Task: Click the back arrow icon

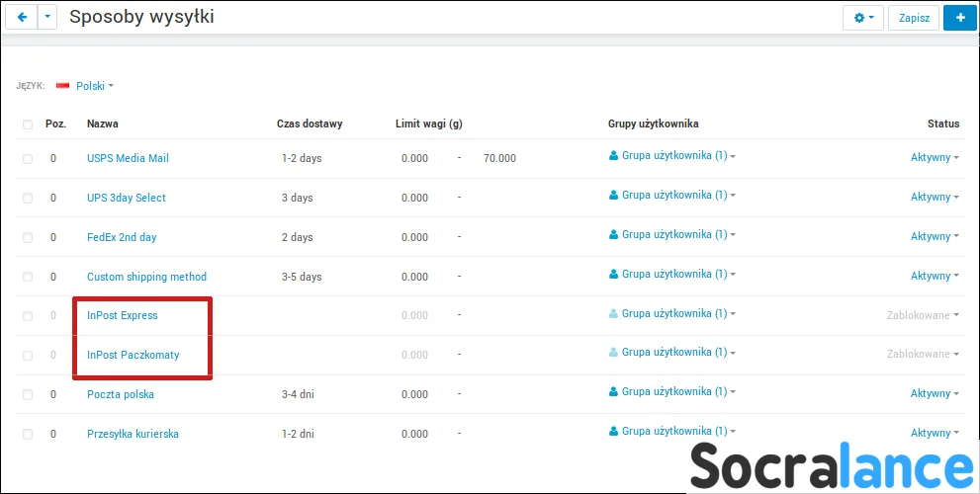Action: (x=23, y=18)
